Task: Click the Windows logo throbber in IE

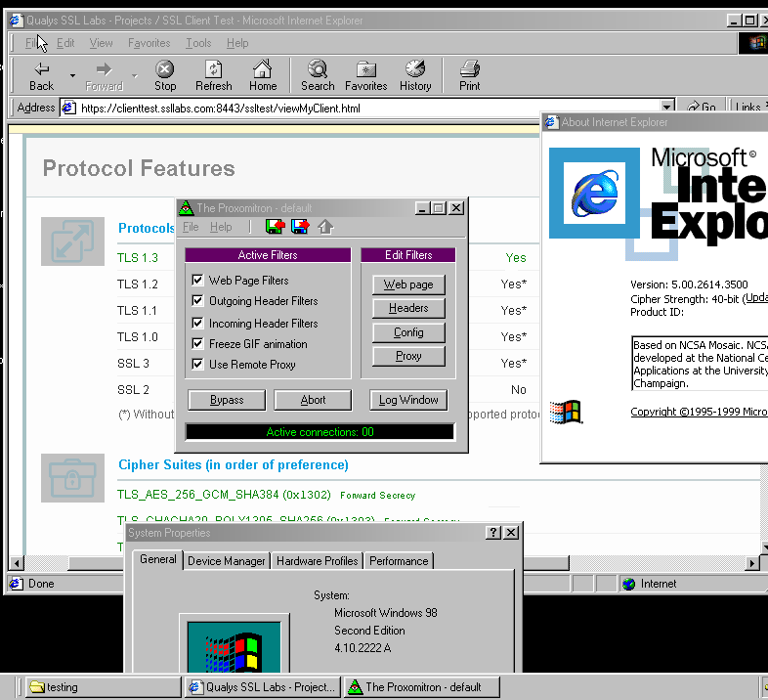Action: click(x=754, y=43)
